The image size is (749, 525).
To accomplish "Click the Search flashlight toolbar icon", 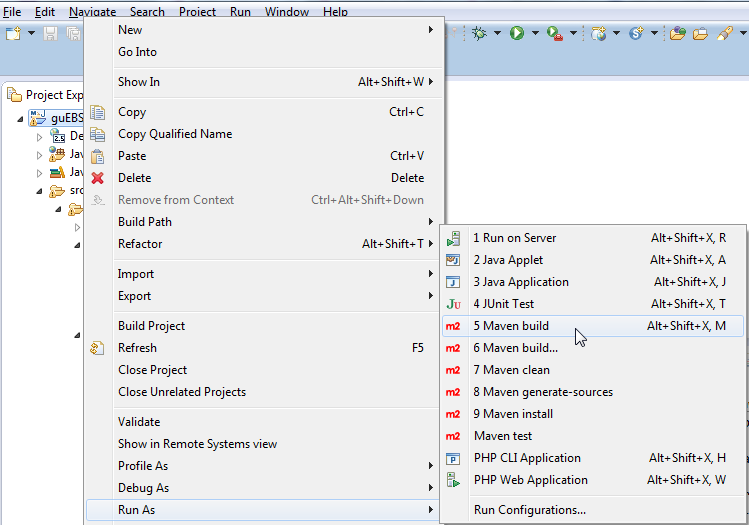I will click(x=724, y=33).
